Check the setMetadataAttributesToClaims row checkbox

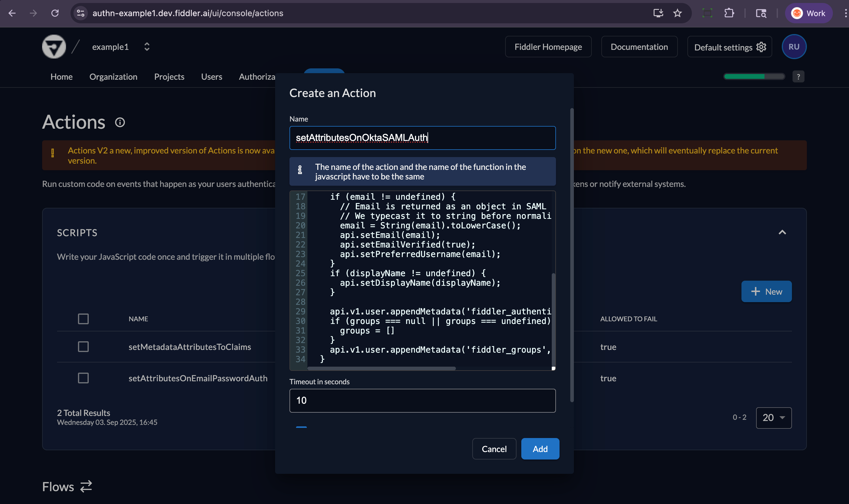[83, 346]
